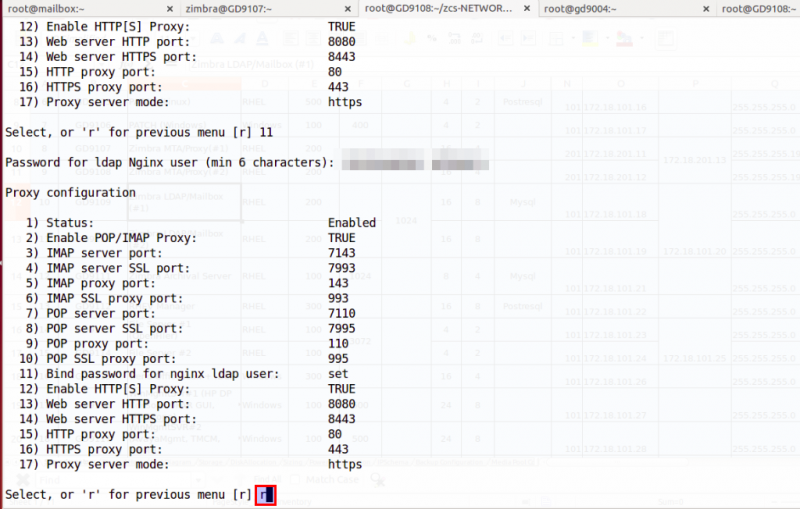This screenshot has height=509, width=800.
Task: Click the '1) Status:' menu line
Action: (x=60, y=223)
